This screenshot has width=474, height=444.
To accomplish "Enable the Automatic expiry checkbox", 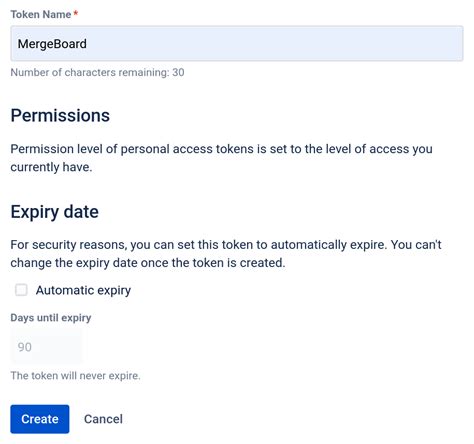I will point(21,290).
